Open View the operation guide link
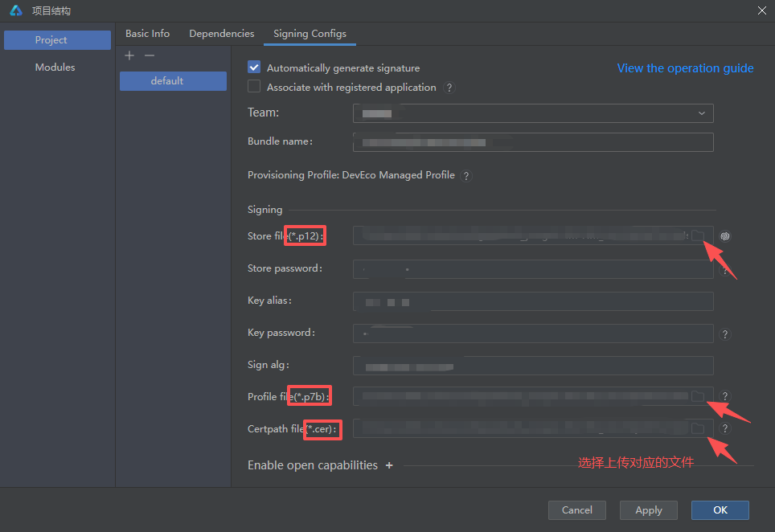775x532 pixels. pos(685,68)
